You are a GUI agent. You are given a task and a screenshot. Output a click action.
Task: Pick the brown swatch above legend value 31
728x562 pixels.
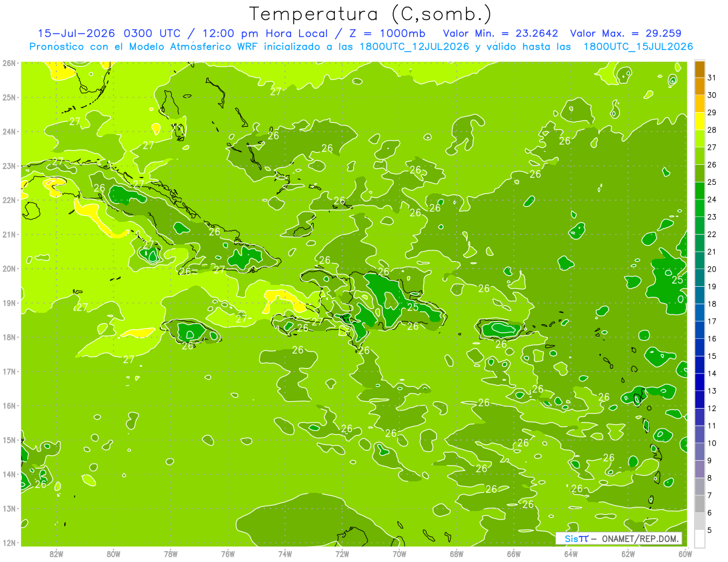pos(699,69)
